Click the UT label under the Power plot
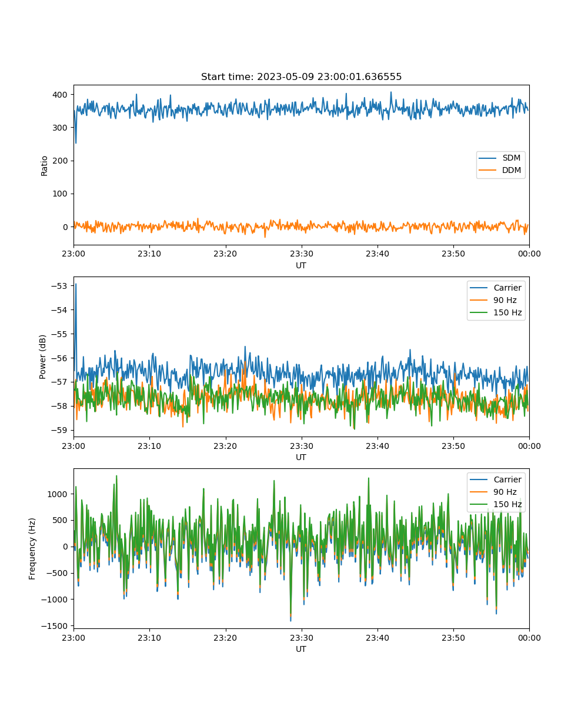588x706 pixels. point(301,457)
